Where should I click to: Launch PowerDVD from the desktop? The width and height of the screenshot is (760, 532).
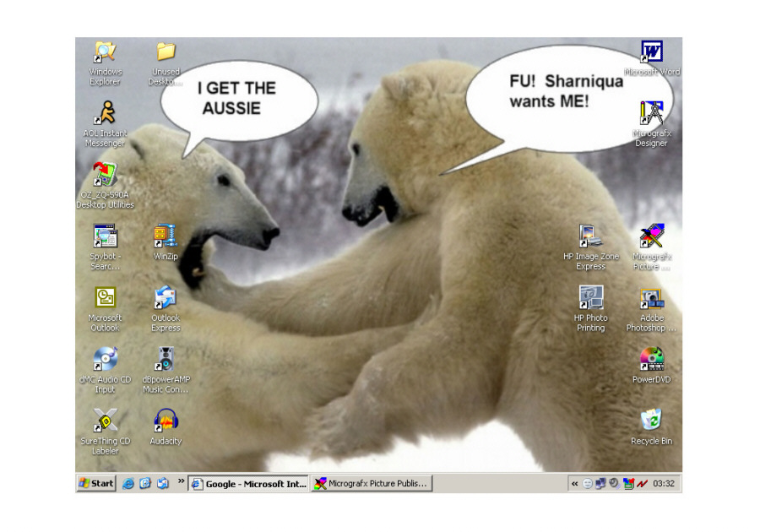[650, 359]
